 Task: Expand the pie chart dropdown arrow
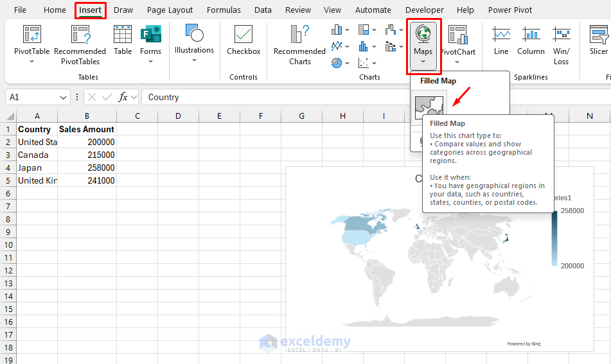(x=347, y=63)
